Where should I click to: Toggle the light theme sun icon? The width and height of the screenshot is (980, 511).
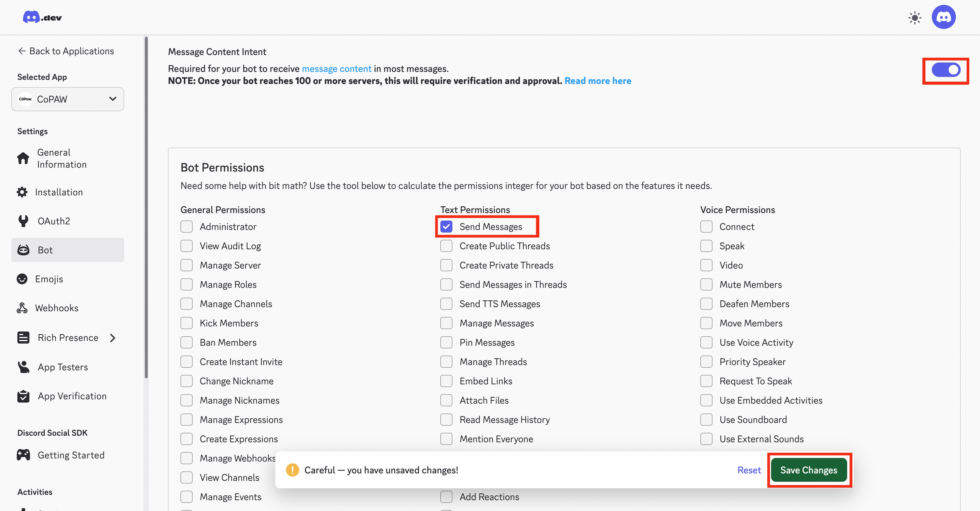pos(915,18)
